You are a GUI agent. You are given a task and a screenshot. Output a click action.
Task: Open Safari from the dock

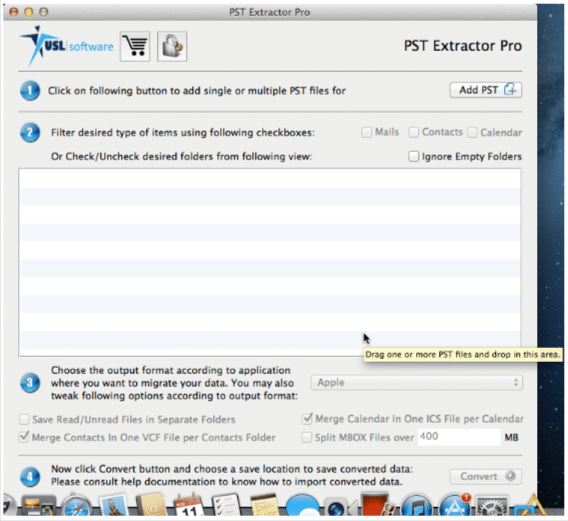point(76,506)
